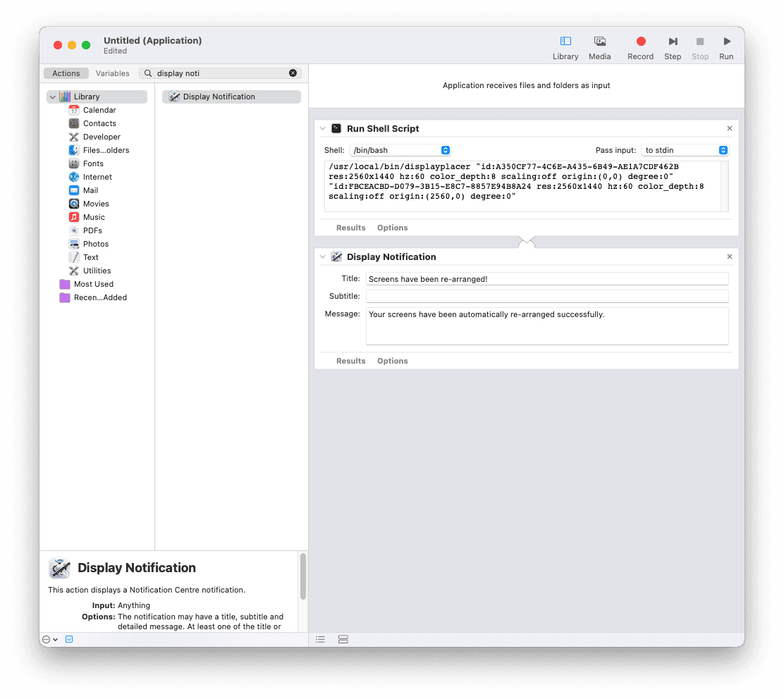The height and width of the screenshot is (699, 784).
Task: Collapse the Library tree
Action: tap(52, 97)
